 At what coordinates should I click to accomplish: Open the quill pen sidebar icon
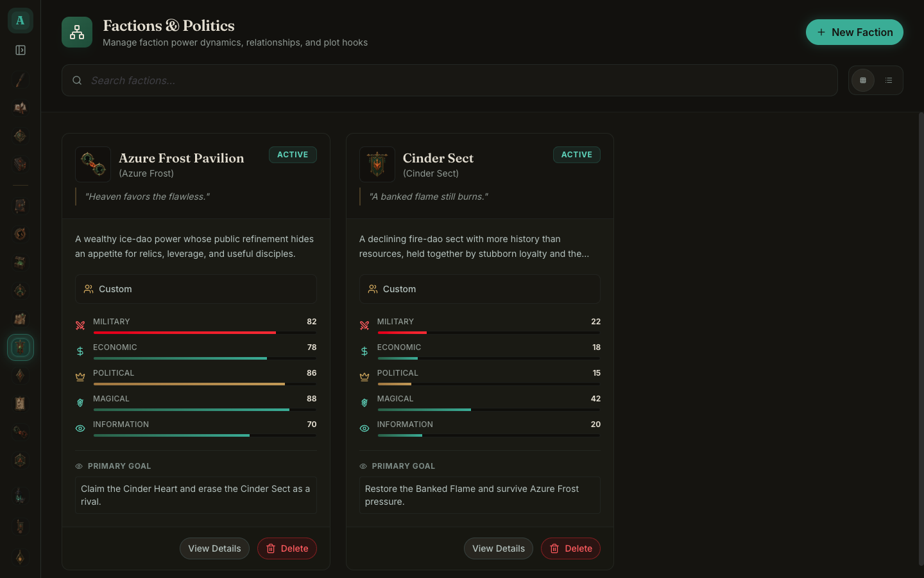[20, 80]
